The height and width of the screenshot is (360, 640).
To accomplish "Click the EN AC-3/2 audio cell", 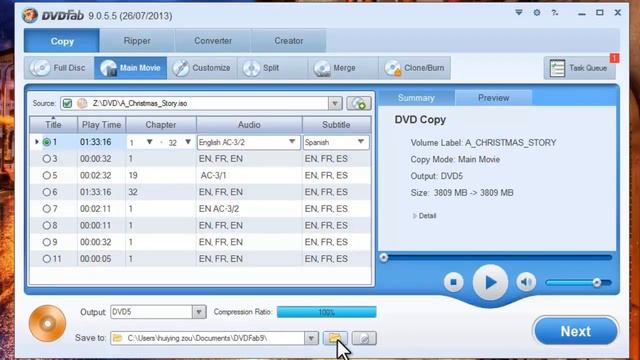I will coord(219,209).
